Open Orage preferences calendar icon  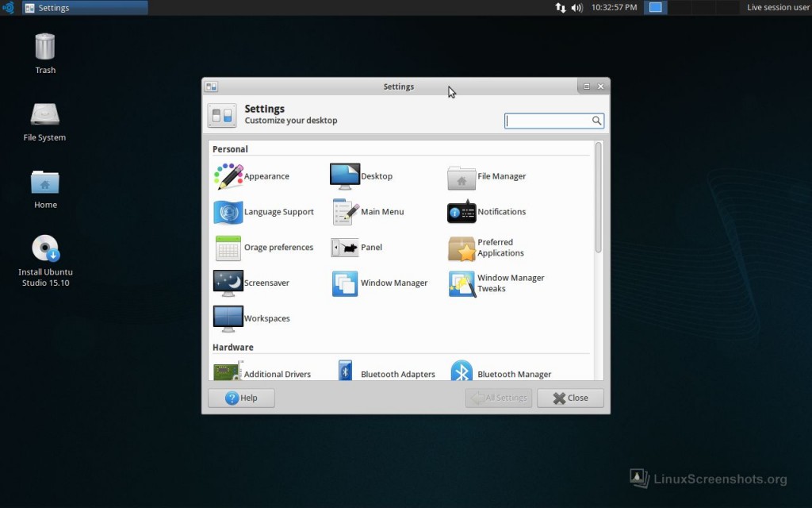point(228,248)
